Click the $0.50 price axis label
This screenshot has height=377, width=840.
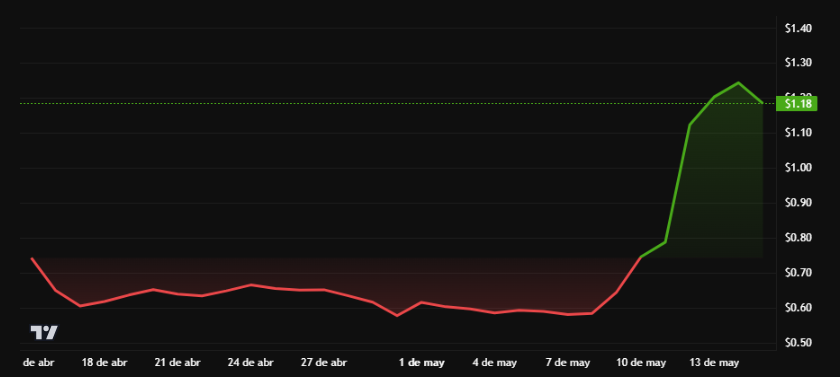pyautogui.click(x=799, y=343)
